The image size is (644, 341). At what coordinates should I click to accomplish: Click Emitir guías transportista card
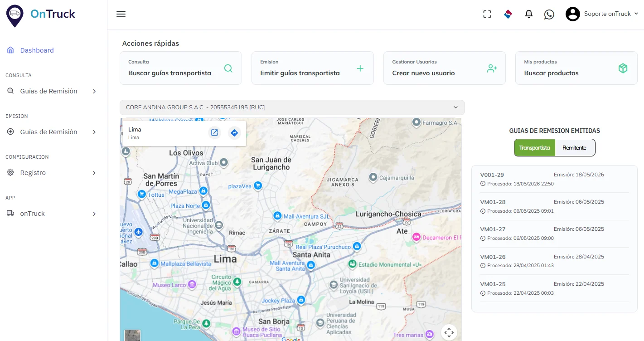(x=313, y=68)
